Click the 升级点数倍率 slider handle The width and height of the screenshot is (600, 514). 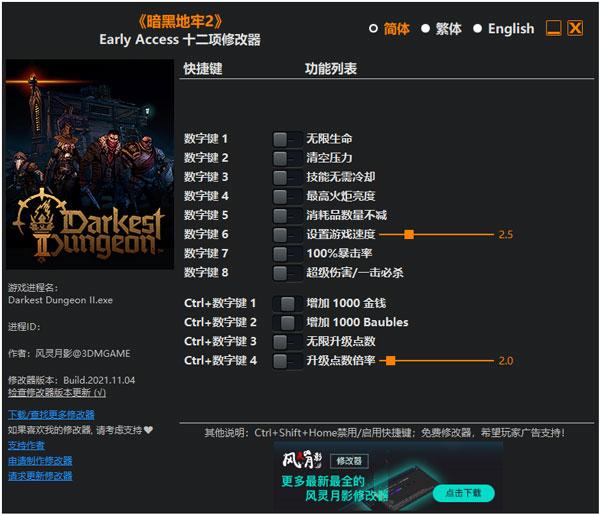coord(390,360)
